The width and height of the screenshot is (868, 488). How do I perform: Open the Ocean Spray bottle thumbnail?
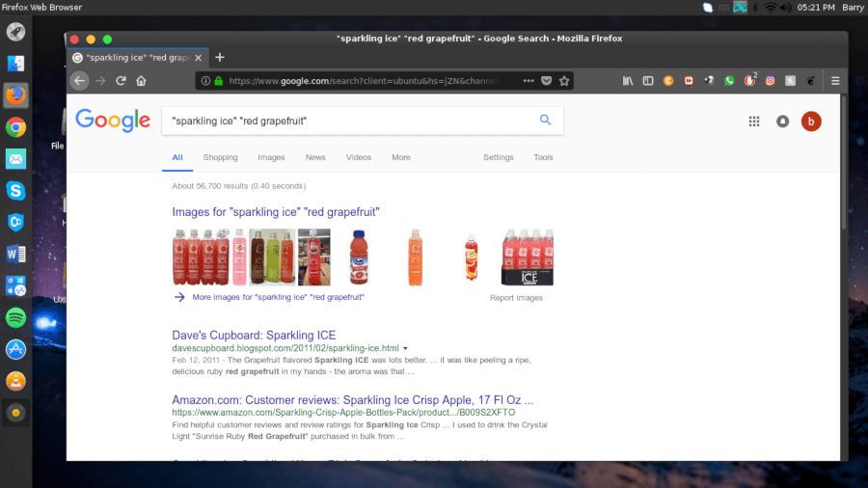point(359,258)
